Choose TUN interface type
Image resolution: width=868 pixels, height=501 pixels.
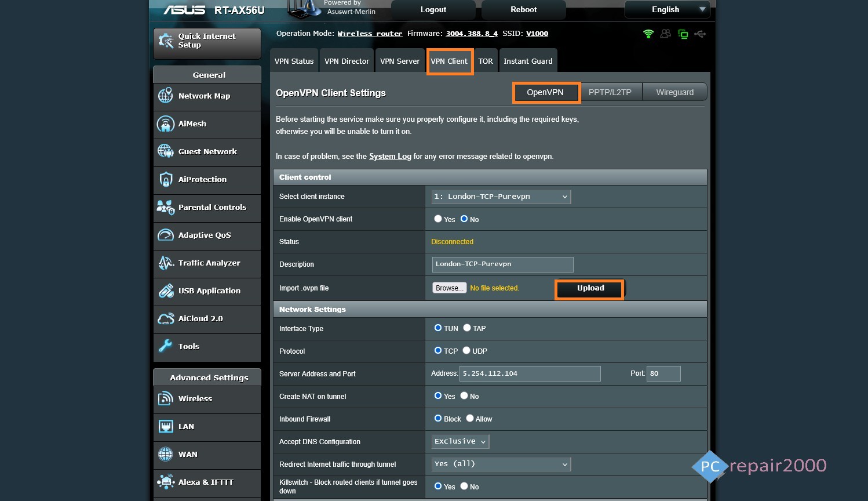pos(438,328)
